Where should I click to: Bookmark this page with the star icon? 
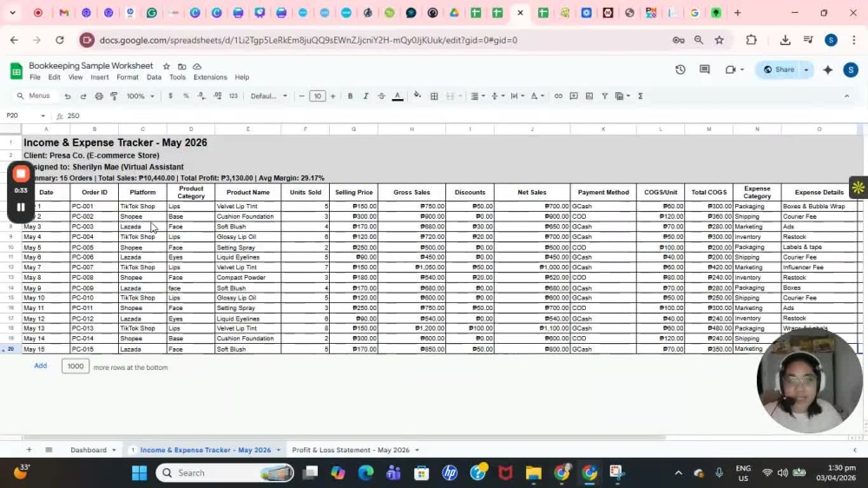[719, 40]
